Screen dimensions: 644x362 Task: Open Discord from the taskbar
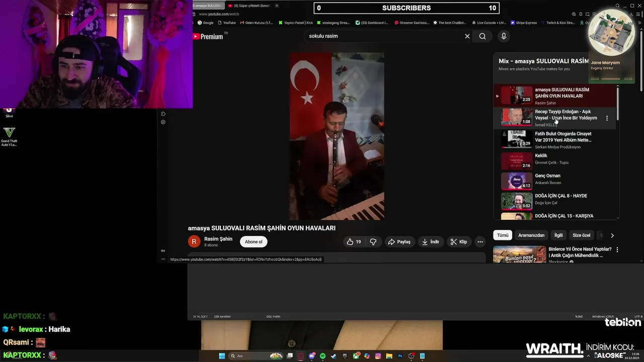tap(312, 356)
